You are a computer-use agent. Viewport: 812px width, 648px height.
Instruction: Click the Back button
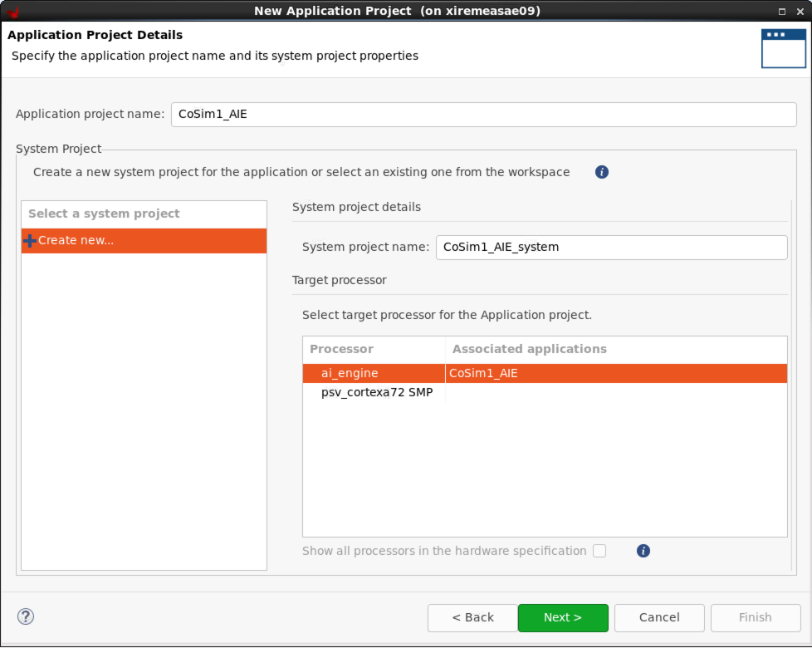coord(472,617)
